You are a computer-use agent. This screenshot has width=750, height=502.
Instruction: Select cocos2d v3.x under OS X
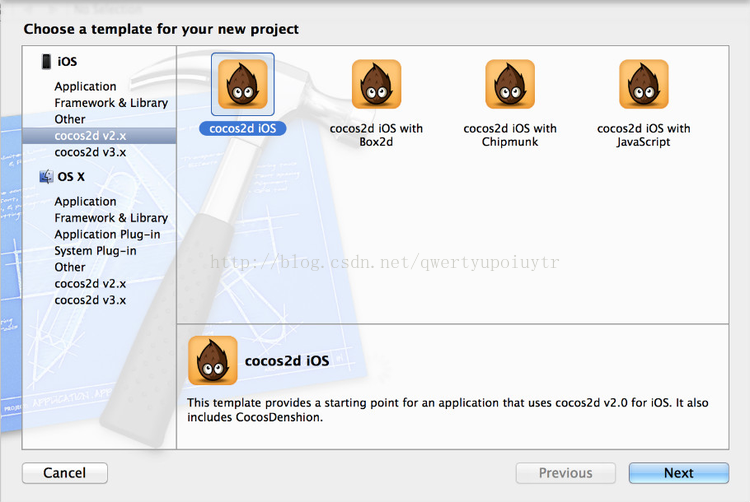point(90,300)
